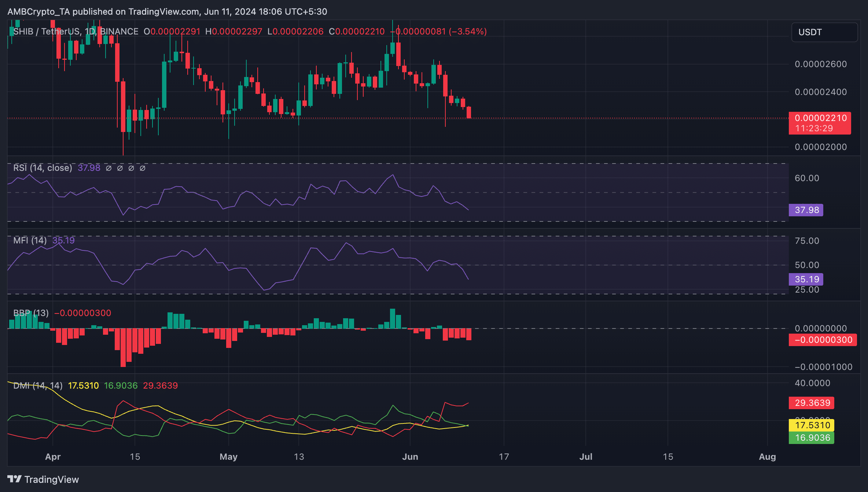868x492 pixels.
Task: Click the −0.00001000 BBP scale label
Action: pos(823,367)
